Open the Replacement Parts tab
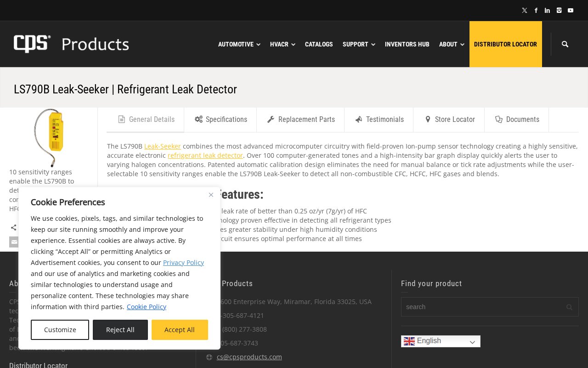The height and width of the screenshot is (368, 588). tap(301, 120)
